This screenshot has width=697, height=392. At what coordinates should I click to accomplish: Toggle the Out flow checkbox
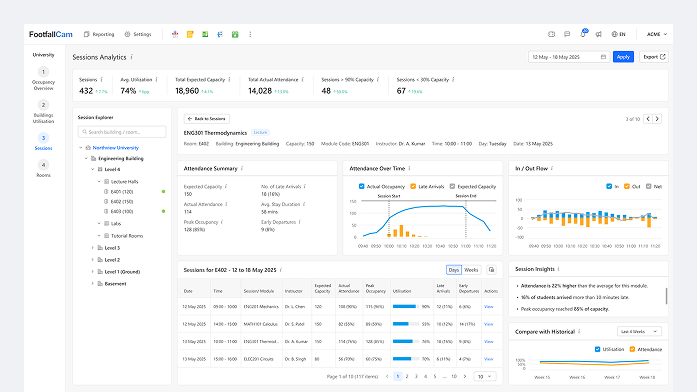[x=627, y=186]
